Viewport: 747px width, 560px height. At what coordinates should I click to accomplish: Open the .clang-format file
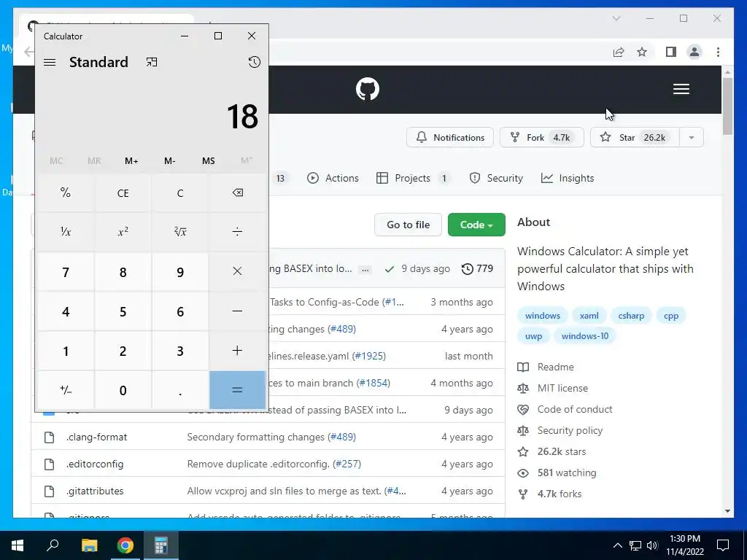(x=97, y=437)
